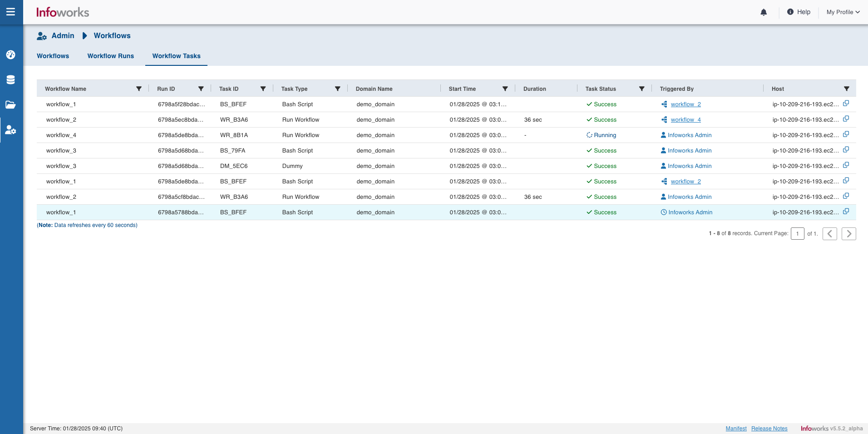Copy host for workflow_2 row with run 6798a5ec8bda
This screenshot has height=434, width=868.
[846, 119]
